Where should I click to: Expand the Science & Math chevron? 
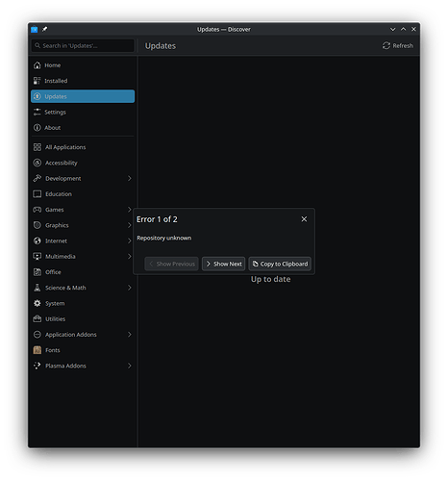130,288
